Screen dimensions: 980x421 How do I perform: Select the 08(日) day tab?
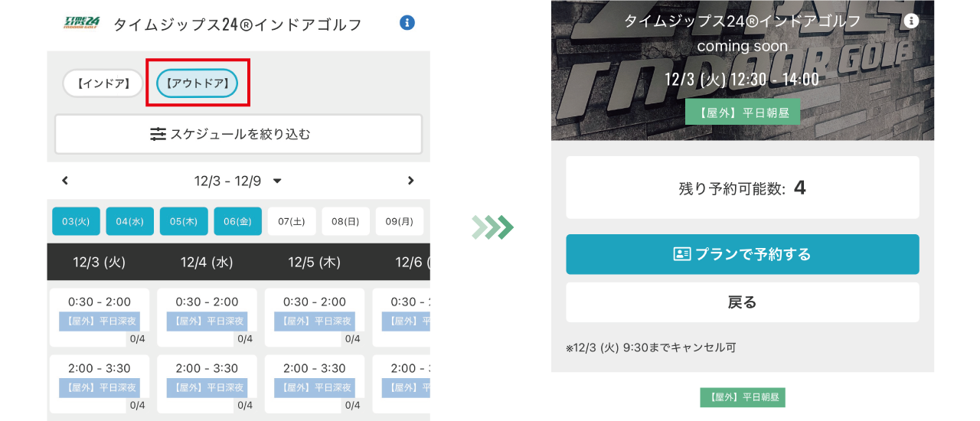coord(345,221)
